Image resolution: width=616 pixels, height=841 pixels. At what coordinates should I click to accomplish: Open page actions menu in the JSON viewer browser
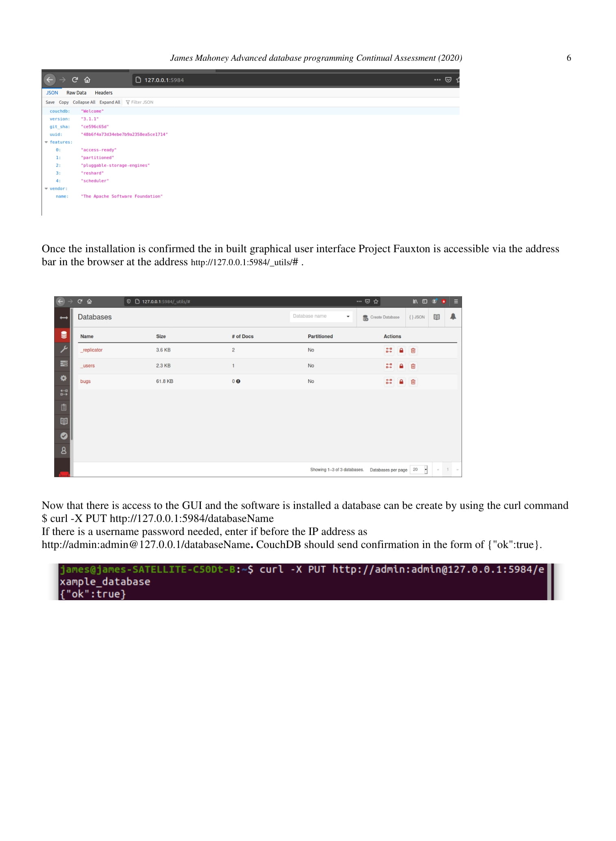tap(437, 80)
